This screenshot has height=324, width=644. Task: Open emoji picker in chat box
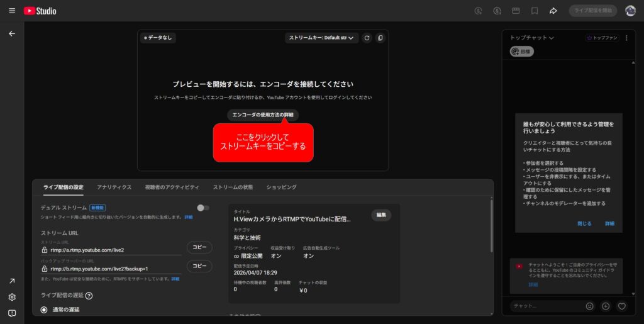point(589,306)
